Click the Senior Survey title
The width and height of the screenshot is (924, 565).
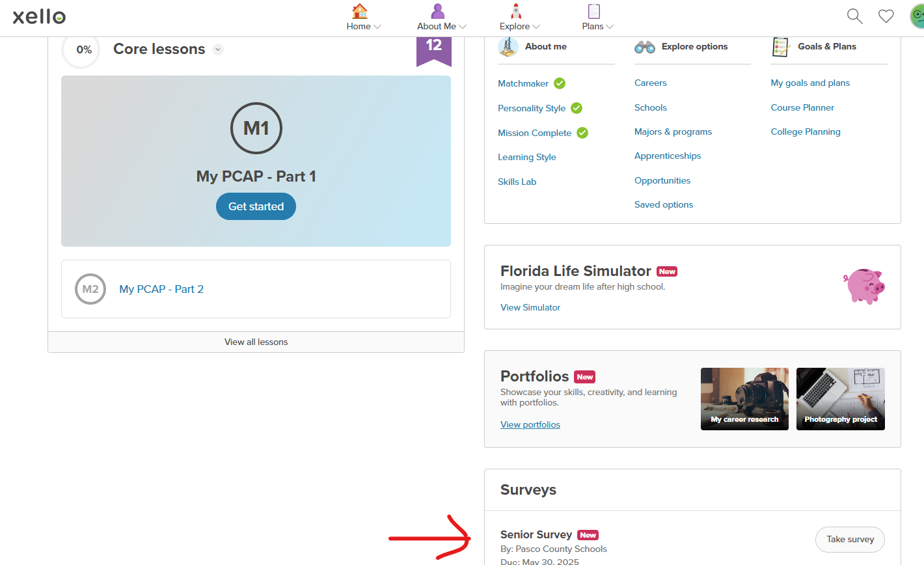[x=536, y=534]
